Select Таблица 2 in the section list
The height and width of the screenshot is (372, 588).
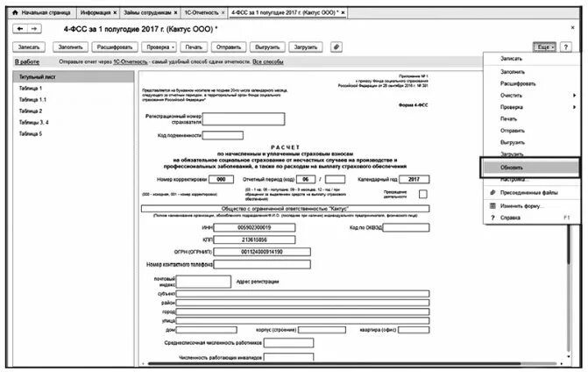click(x=74, y=111)
